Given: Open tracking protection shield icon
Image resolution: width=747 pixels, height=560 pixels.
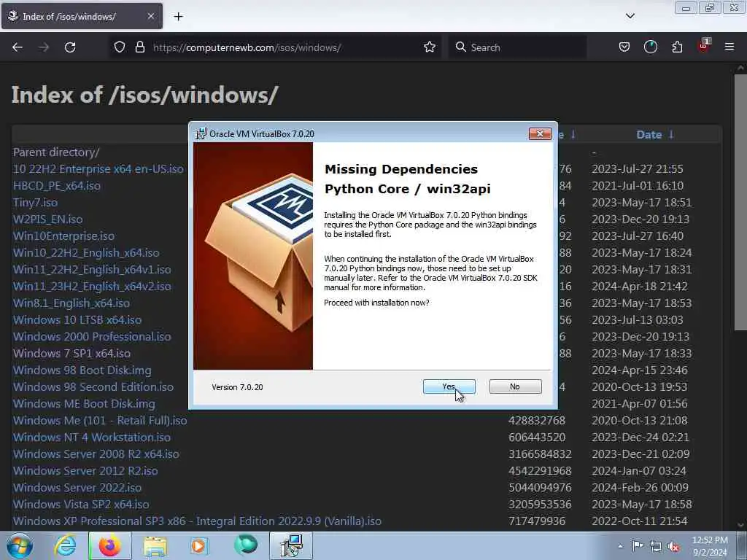Looking at the screenshot, I should (x=120, y=47).
